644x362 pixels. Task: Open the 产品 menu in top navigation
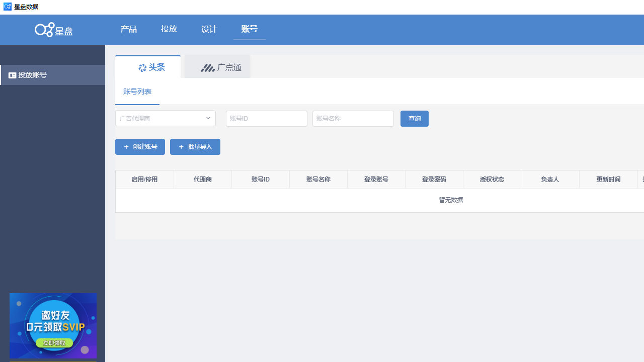point(128,29)
